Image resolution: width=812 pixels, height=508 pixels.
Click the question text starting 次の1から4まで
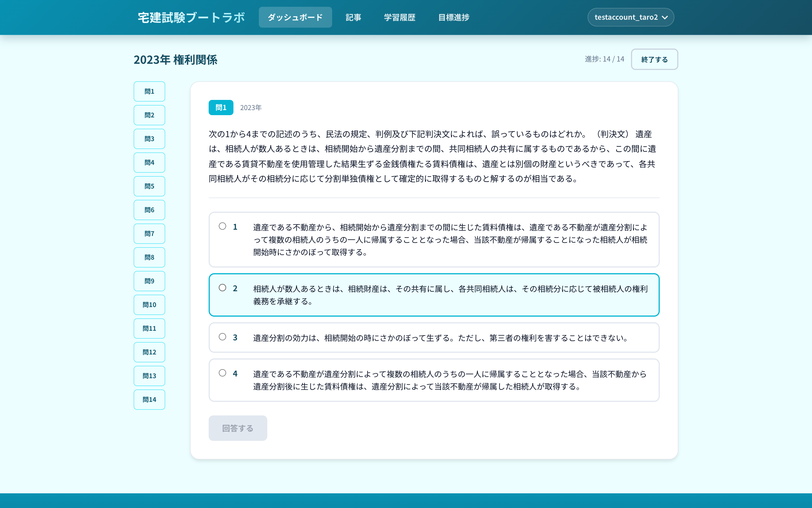(x=432, y=156)
